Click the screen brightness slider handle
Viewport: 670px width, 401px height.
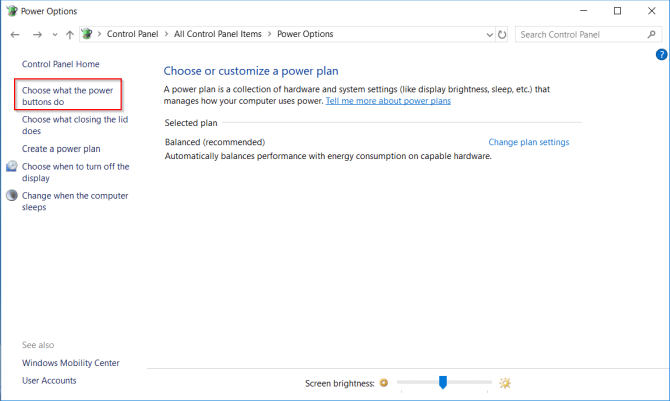tap(442, 382)
